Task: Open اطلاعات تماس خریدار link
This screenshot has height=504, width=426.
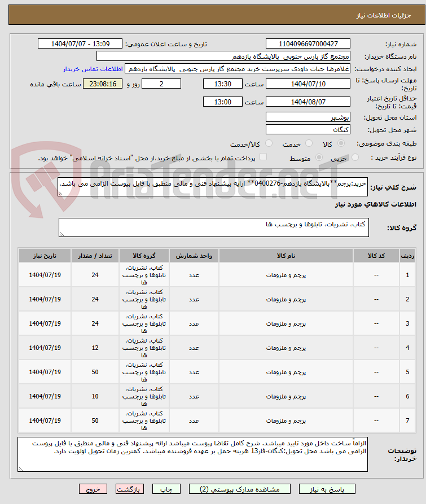Action: (93, 69)
